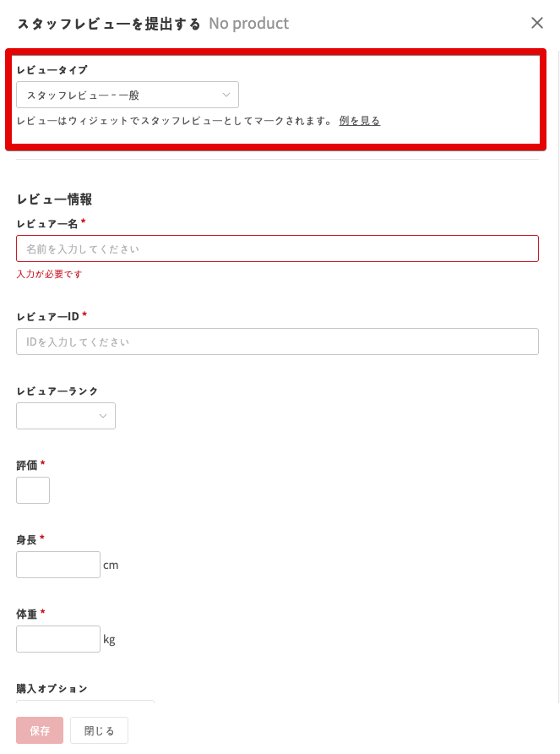Click the 閉じる button
Viewport: 560px width, 754px height.
[x=99, y=730]
